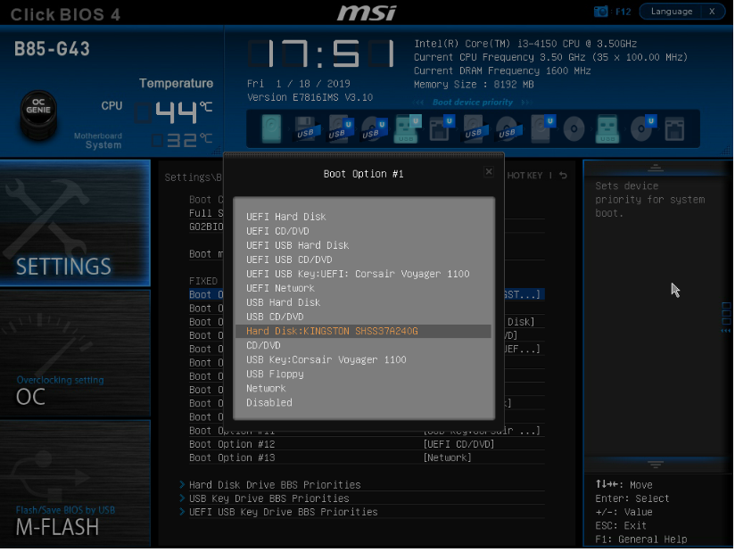Click the last network boot priority icon
Screen dimensions: 735x560
point(675,129)
